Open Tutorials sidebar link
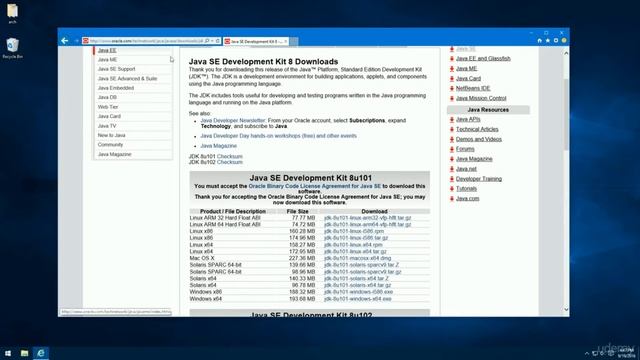Screen dimensions: 640x360 point(467,189)
